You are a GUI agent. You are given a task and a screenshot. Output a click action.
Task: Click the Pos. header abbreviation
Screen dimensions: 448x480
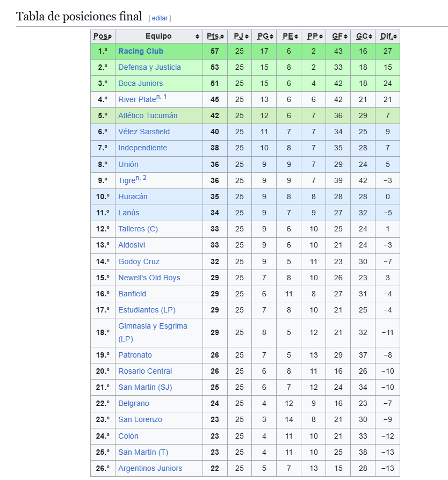[x=101, y=36]
